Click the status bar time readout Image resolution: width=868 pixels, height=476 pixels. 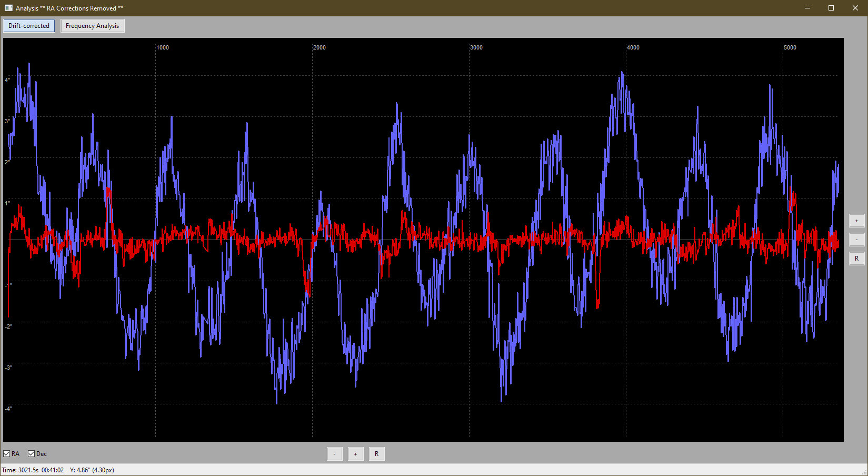coord(33,470)
